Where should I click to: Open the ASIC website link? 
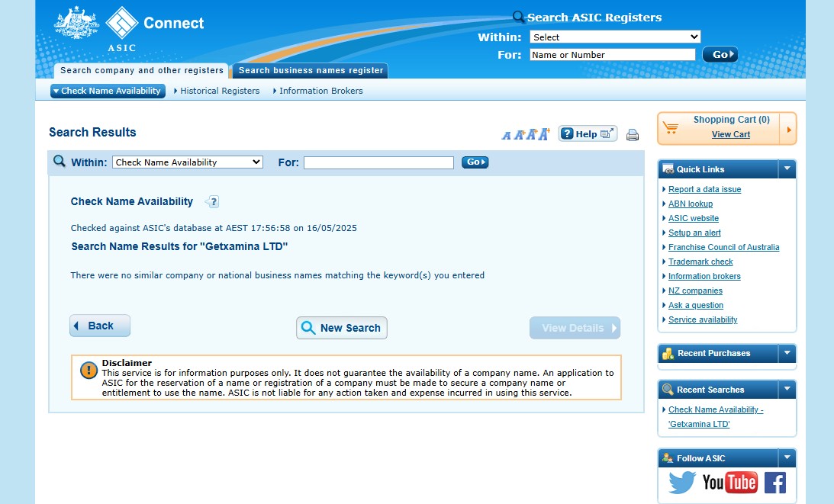click(693, 218)
